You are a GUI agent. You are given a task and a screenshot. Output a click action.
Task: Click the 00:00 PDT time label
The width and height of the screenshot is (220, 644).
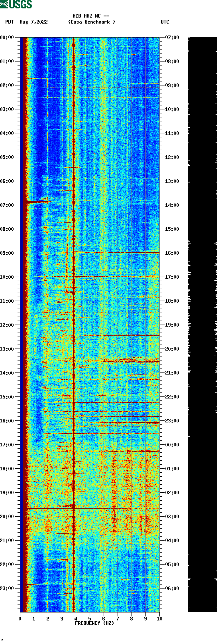pyautogui.click(x=7, y=38)
